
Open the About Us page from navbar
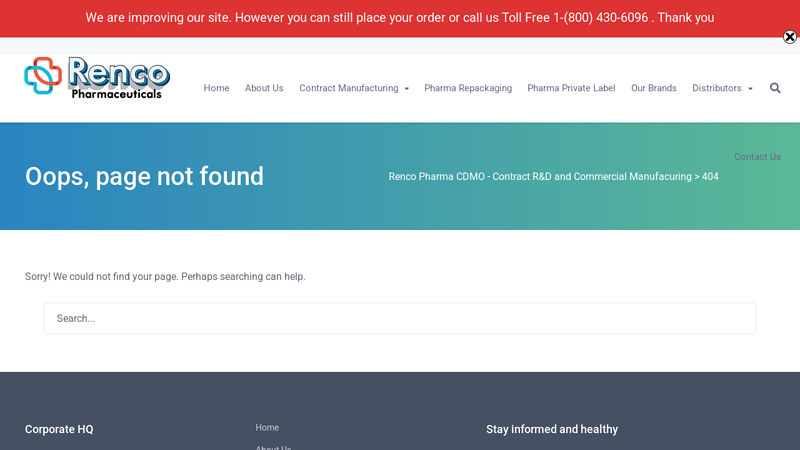pyautogui.click(x=264, y=88)
